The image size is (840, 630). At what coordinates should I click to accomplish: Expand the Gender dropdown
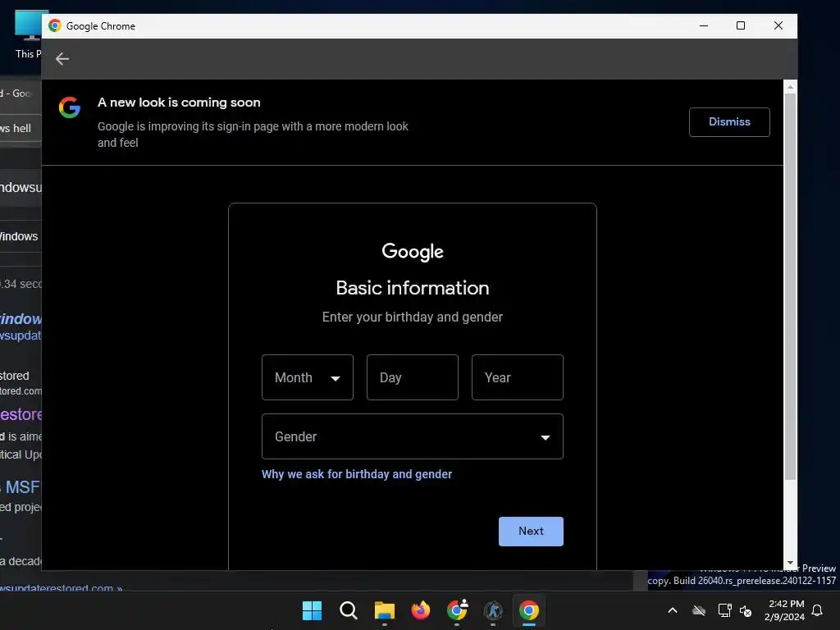(412, 436)
